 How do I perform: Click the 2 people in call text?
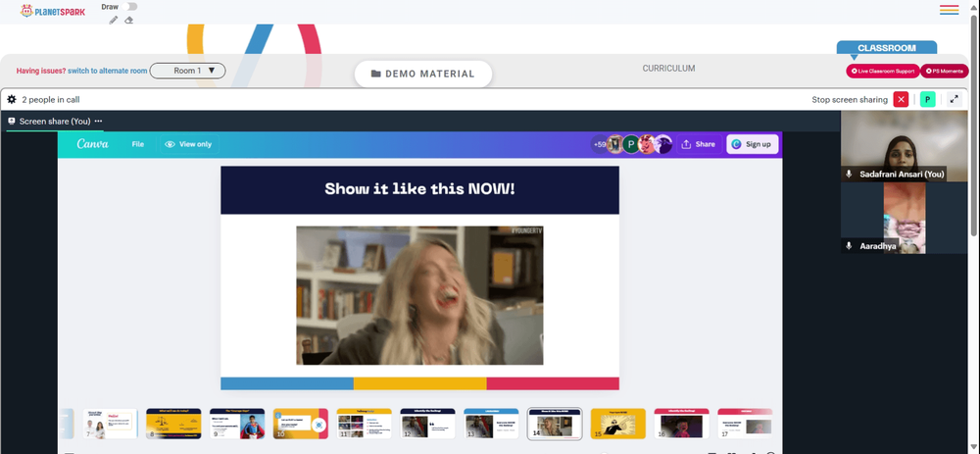[51, 99]
